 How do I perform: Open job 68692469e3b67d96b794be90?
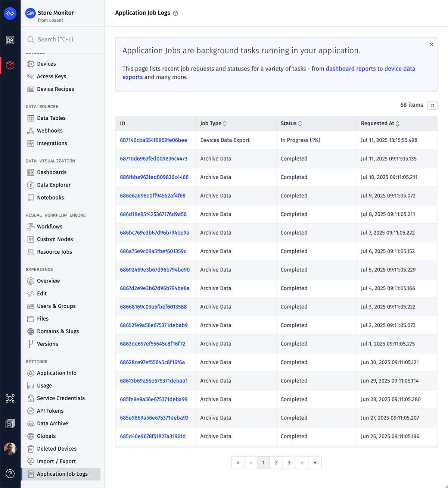155,270
